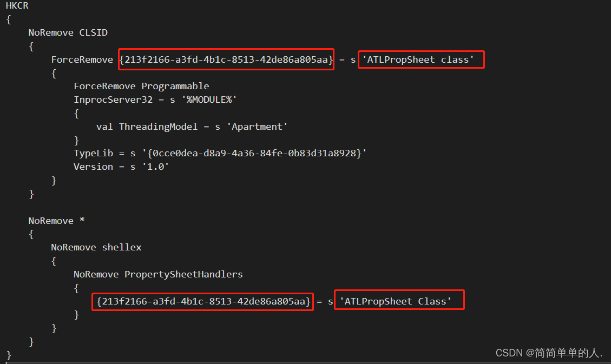Screen dimensions: 611x364
Task: Click the final closing brace of HKCR block
Action: tap(9, 355)
